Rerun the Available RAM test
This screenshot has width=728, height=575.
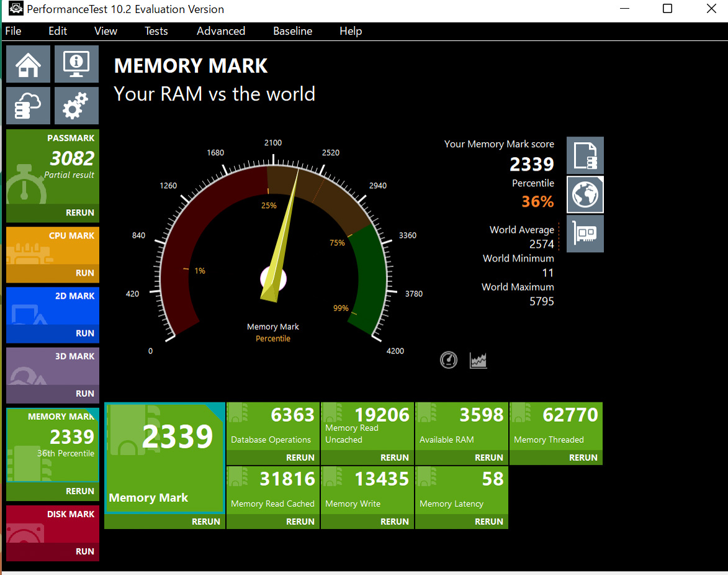(462, 458)
